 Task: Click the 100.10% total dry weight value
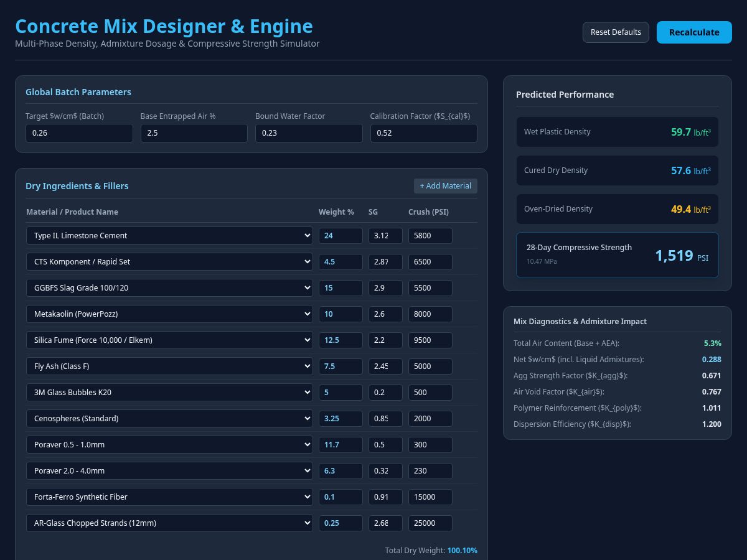[x=462, y=551]
